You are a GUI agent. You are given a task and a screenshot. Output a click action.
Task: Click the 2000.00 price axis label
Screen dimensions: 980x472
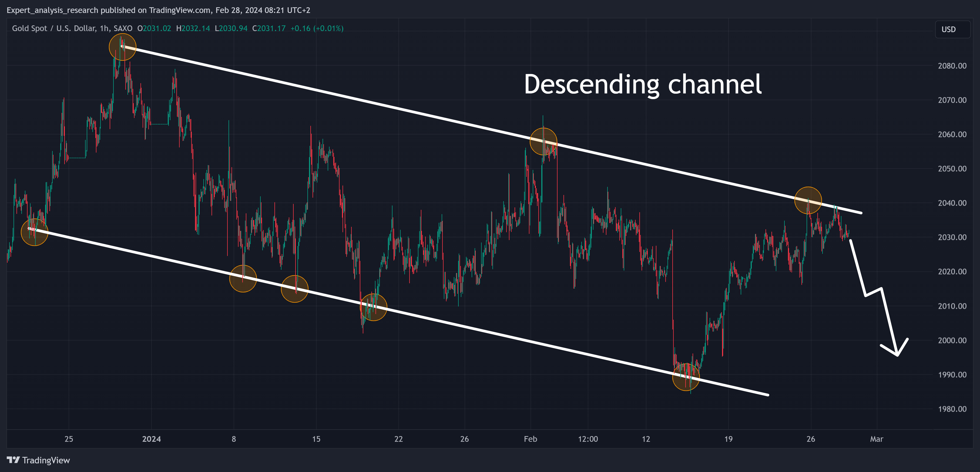pyautogui.click(x=952, y=340)
